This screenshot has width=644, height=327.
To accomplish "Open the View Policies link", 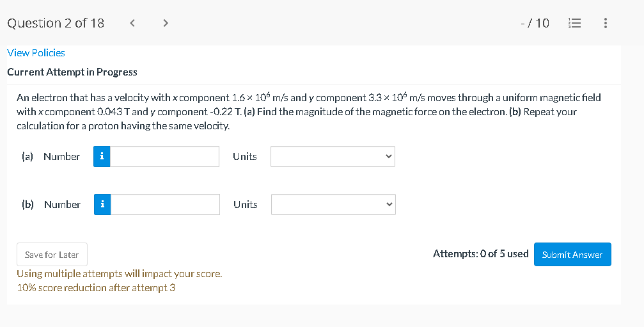I will coord(36,52).
